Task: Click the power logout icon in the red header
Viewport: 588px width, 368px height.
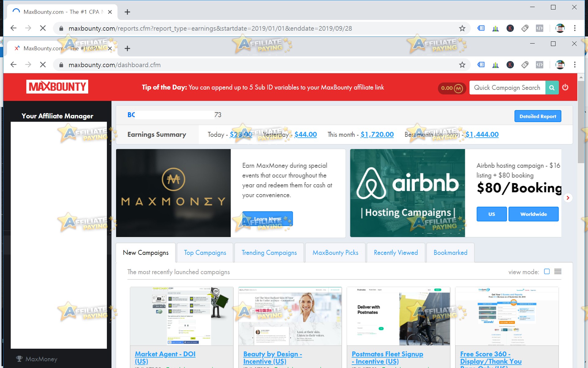Action: point(565,87)
